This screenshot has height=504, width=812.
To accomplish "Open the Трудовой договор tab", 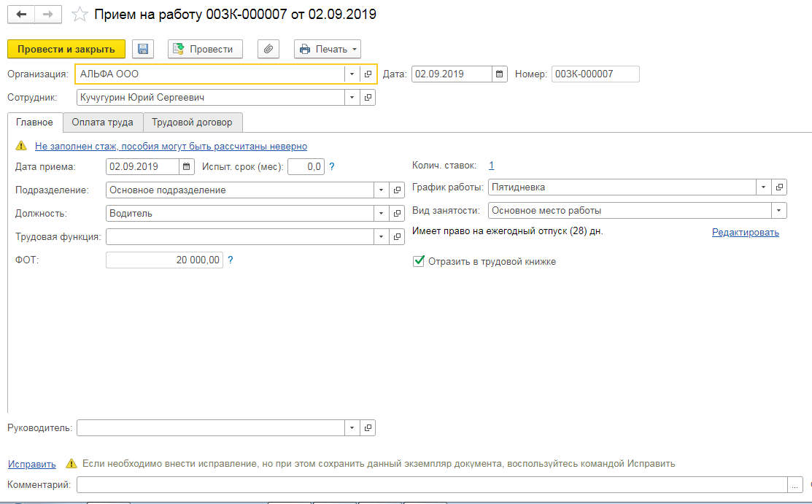I will [x=192, y=122].
